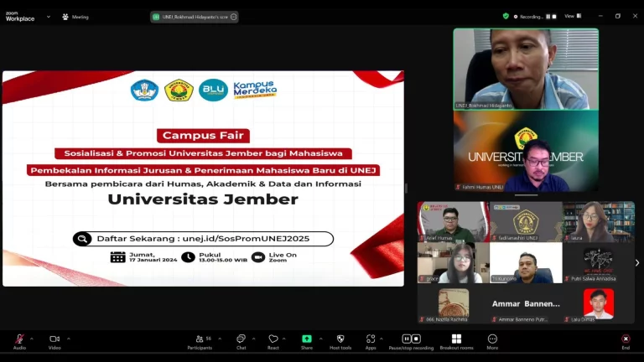644x362 pixels.
Task: Click the Daftar Sekarang registration link on slide
Action: coord(203,239)
